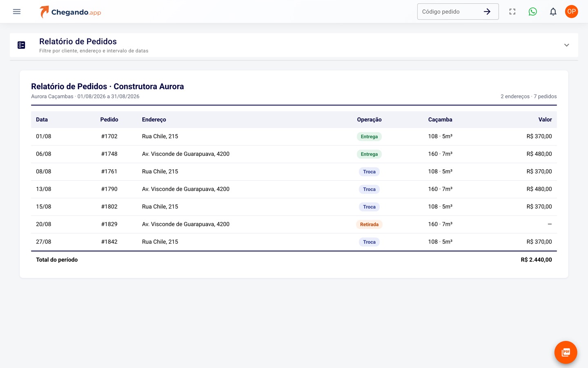Click the Caçamba column header
Screen dimensions: 588x368
point(440,119)
